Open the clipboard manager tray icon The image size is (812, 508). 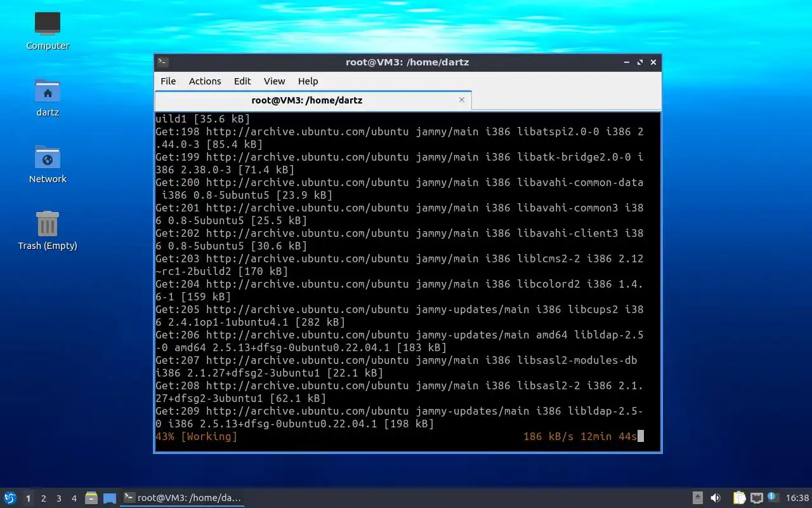739,498
